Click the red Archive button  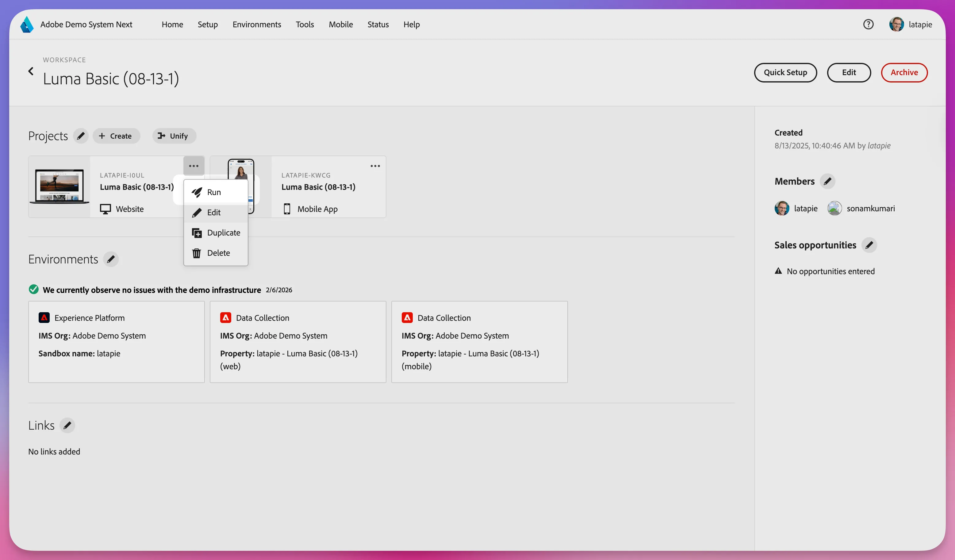pos(904,73)
